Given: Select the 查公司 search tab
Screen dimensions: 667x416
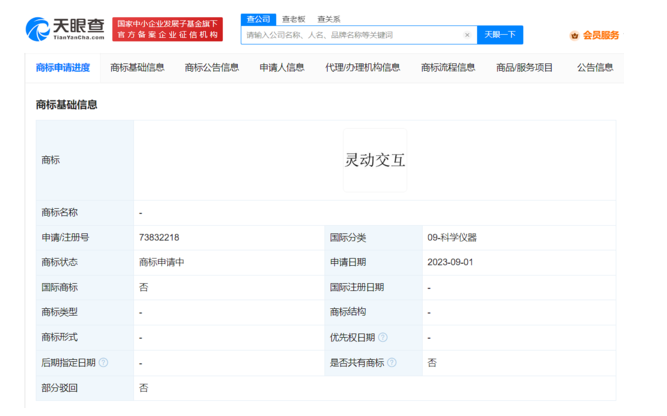Looking at the screenshot, I should coord(258,19).
